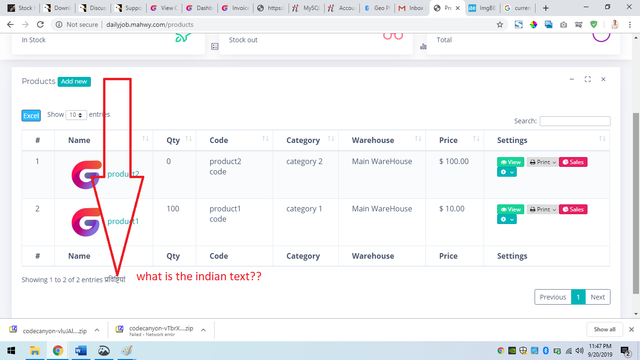Expand options for first codecanyon download
640x360 pixels.
tap(97, 330)
